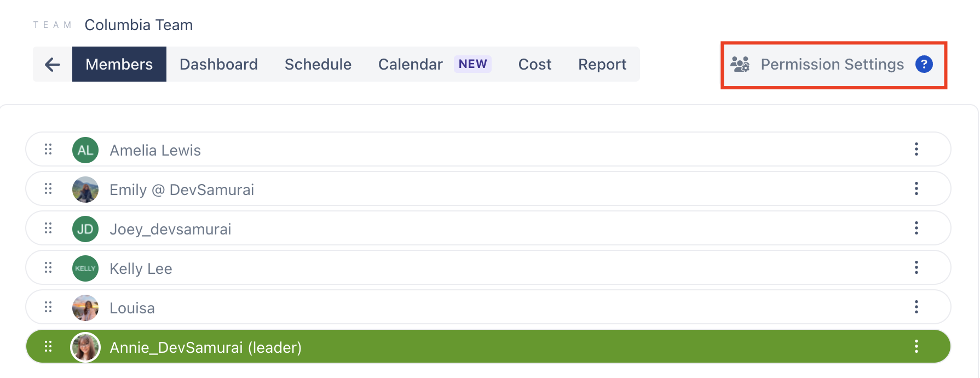The width and height of the screenshot is (980, 378).
Task: Open the three-dot menu for Amelia Lewis
Action: [916, 150]
